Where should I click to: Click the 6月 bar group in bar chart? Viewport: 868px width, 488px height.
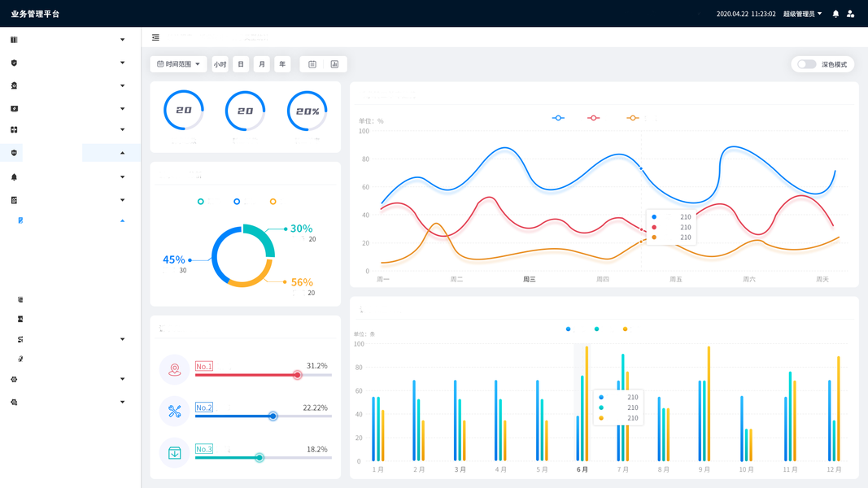[582, 403]
